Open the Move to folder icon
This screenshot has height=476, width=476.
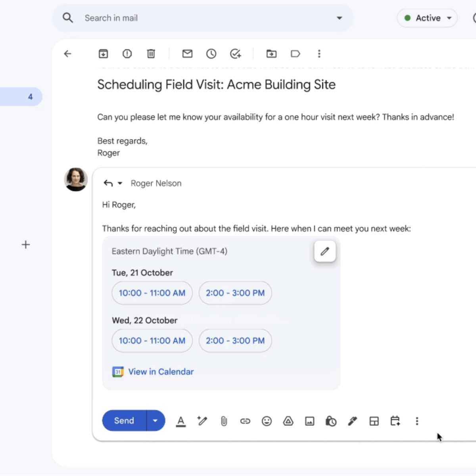click(x=271, y=54)
